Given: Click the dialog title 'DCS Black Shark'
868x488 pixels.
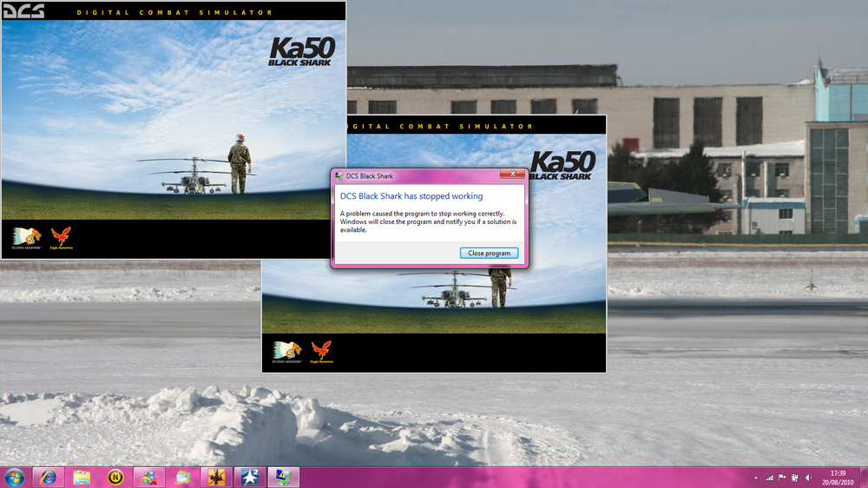Looking at the screenshot, I should pos(369,176).
